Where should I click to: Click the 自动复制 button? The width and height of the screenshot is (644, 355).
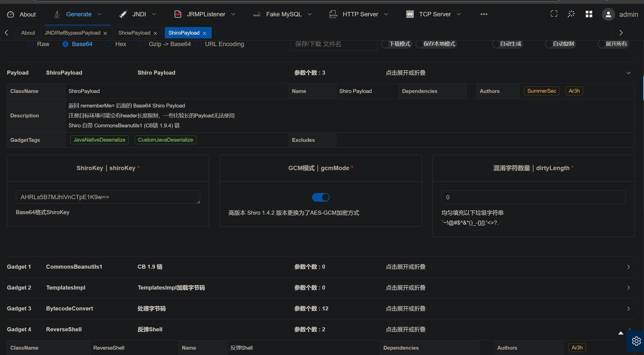(x=560, y=44)
